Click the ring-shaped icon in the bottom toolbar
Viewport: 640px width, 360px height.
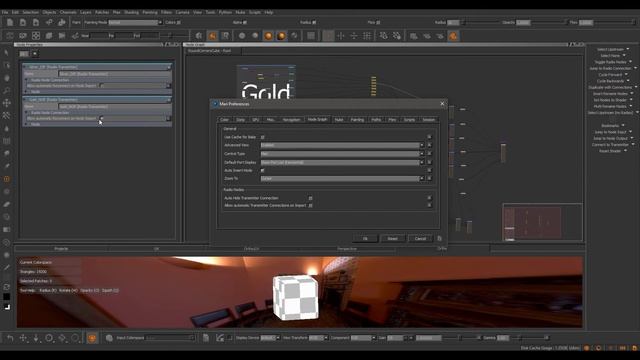point(49,338)
